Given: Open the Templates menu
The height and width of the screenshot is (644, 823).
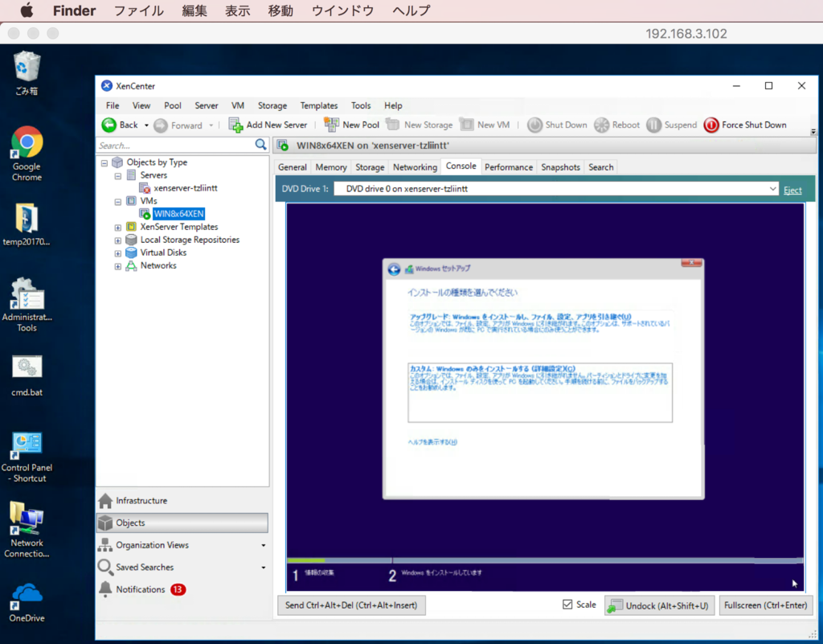Looking at the screenshot, I should 319,105.
